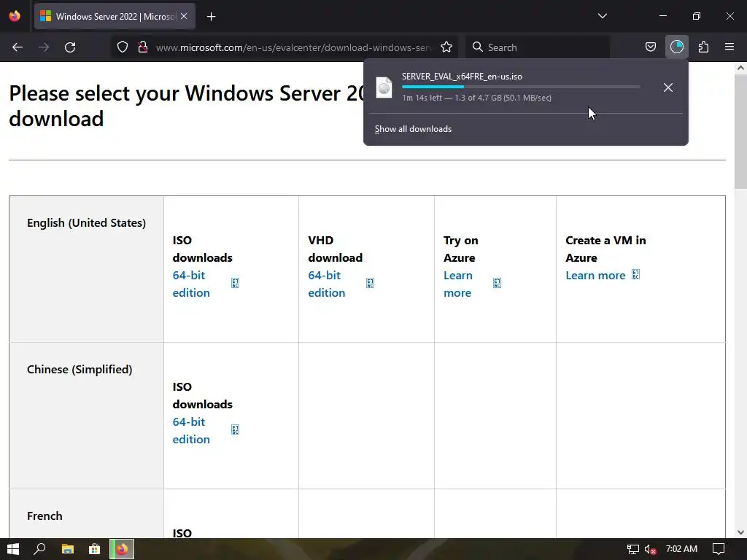
Task: Click Try on Azure Learn more link
Action: coord(458,284)
